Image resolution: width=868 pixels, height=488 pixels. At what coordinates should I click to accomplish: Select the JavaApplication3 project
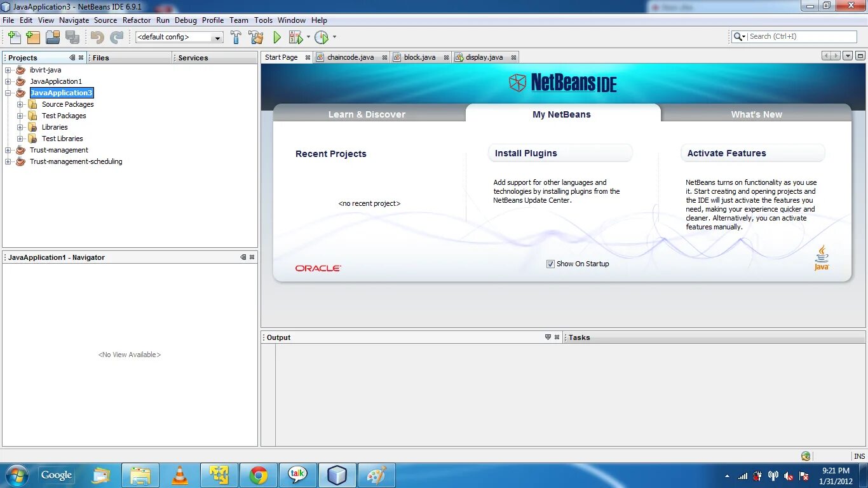[62, 93]
